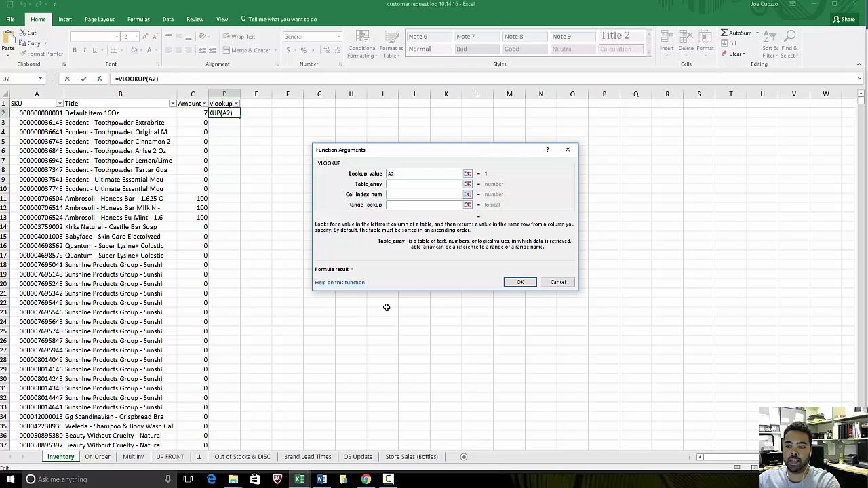Toggle italic formatting in Font group

point(85,50)
